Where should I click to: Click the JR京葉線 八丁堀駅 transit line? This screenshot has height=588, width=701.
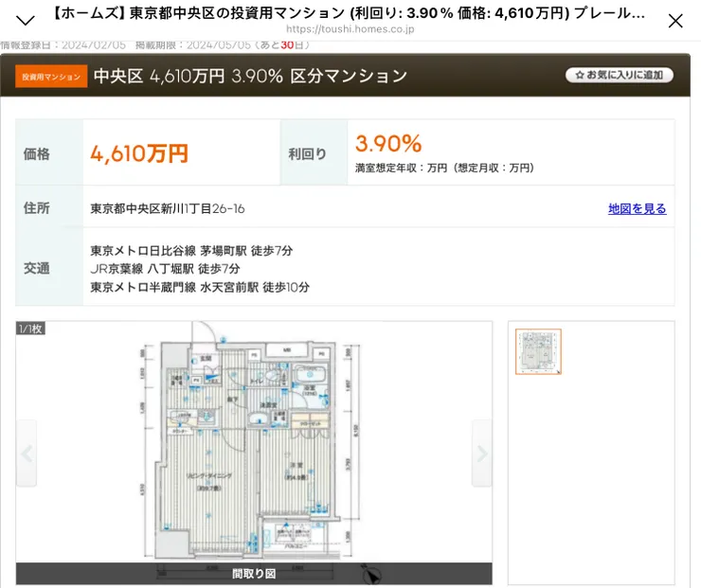pos(165,269)
